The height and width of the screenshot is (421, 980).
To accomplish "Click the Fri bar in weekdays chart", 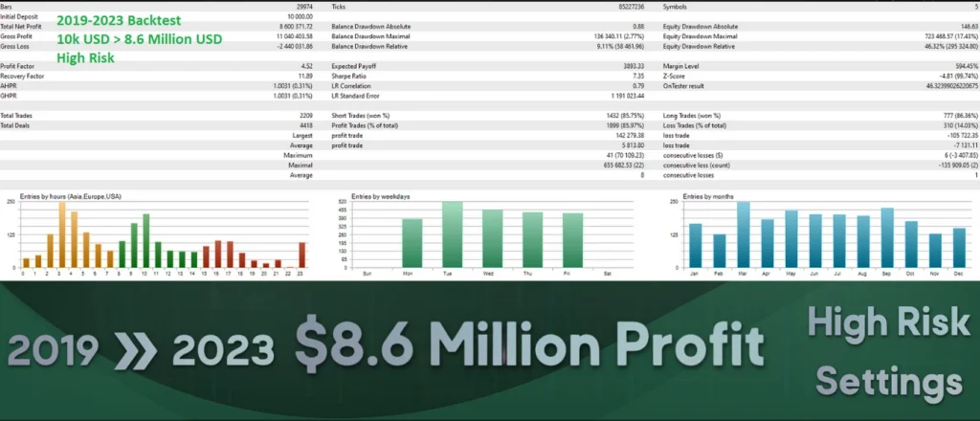I will (573, 240).
